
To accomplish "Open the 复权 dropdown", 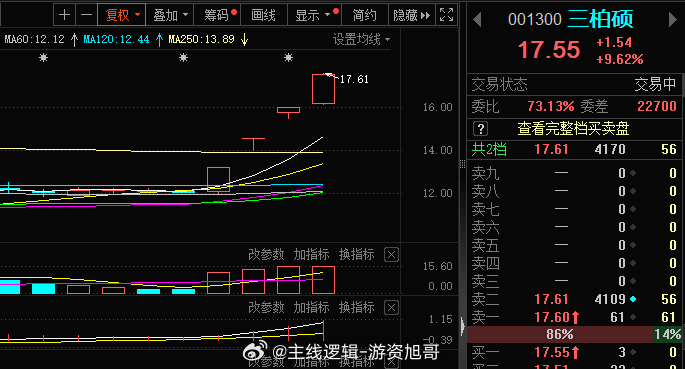I will click(x=121, y=15).
